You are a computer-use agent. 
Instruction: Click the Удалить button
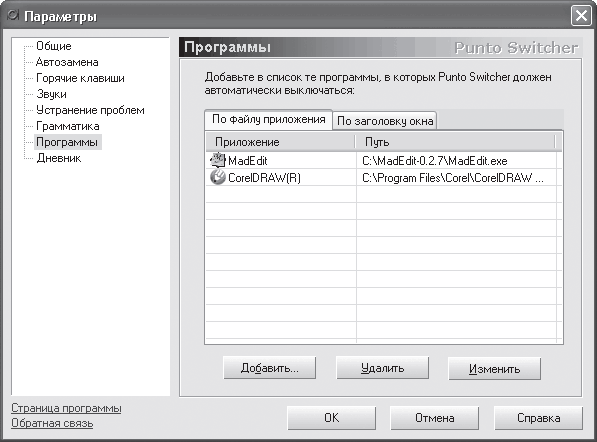[x=383, y=368]
